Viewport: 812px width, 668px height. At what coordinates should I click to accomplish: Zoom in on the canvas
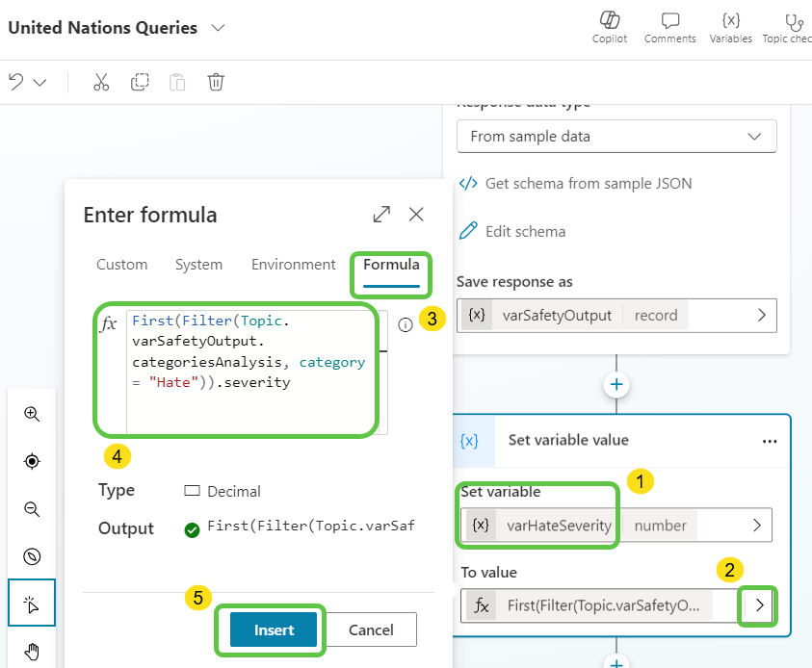32,415
